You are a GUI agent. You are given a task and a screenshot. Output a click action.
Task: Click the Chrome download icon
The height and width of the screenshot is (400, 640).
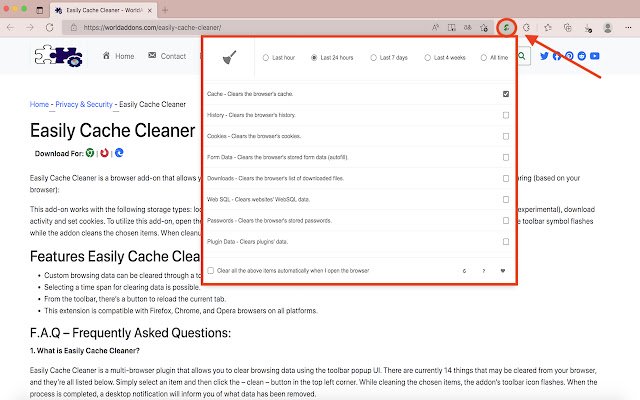[x=90, y=153]
